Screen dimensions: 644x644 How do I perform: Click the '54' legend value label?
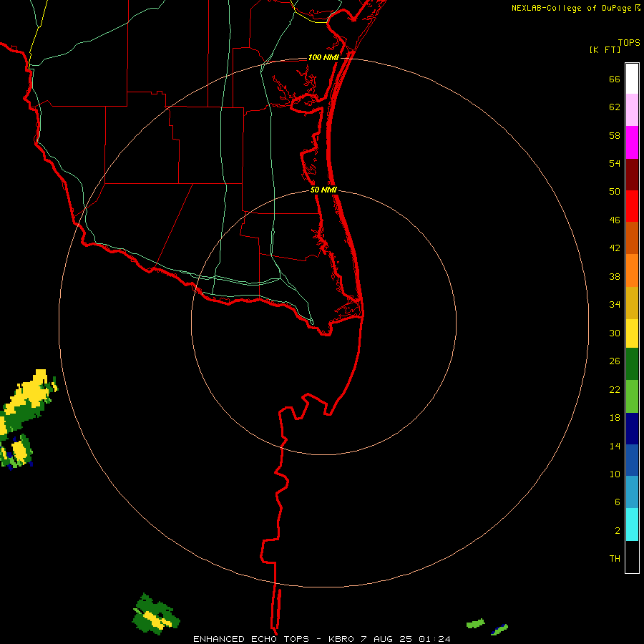pyautogui.click(x=615, y=163)
